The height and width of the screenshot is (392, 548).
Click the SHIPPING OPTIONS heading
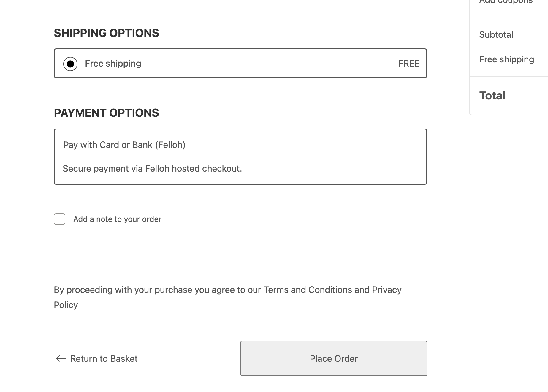pyautogui.click(x=106, y=33)
